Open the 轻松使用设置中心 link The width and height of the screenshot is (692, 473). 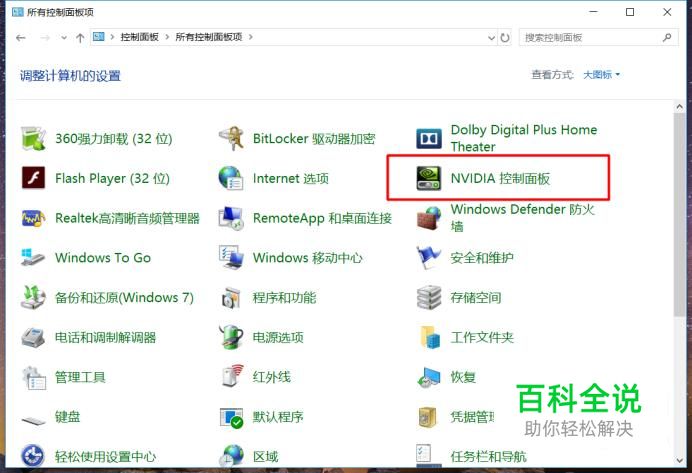(105, 457)
